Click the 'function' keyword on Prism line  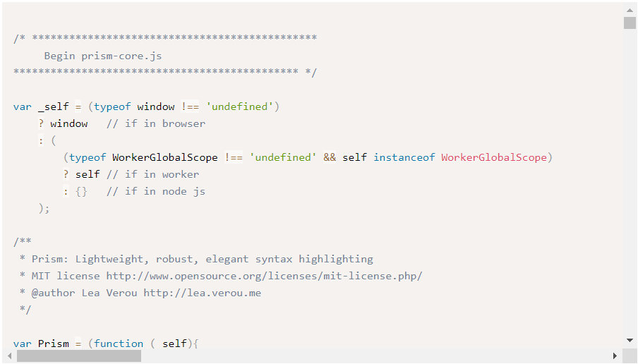coord(119,344)
